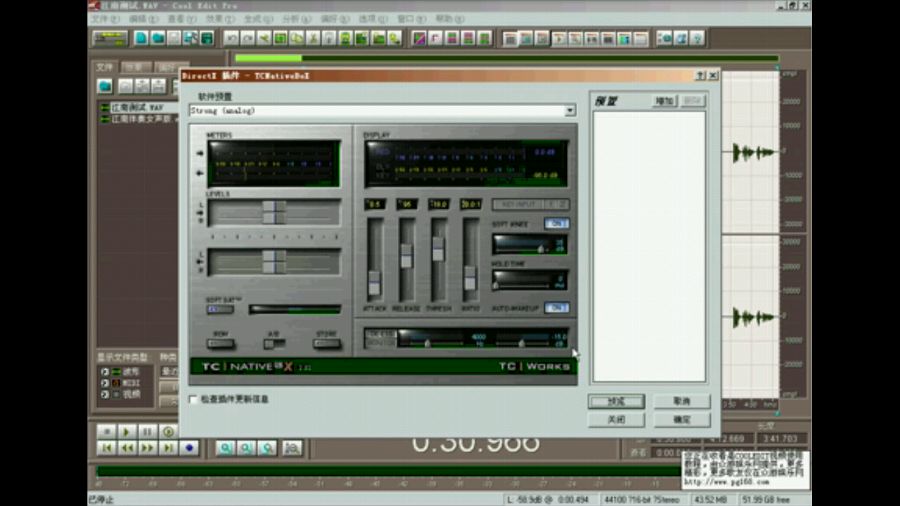Click the Release slider handle
The height and width of the screenshot is (506, 900).
click(x=406, y=256)
